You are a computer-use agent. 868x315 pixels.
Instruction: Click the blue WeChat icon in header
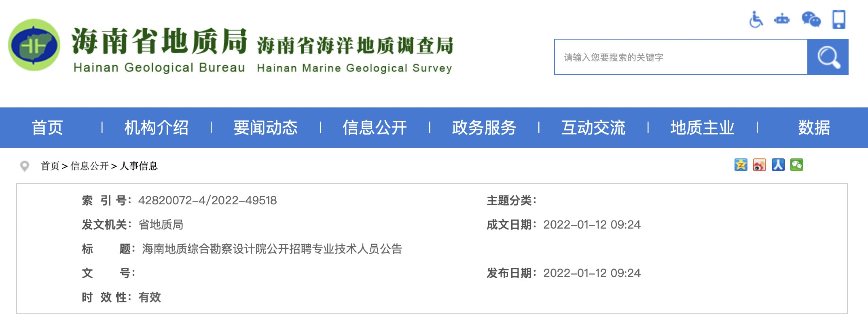(x=811, y=19)
